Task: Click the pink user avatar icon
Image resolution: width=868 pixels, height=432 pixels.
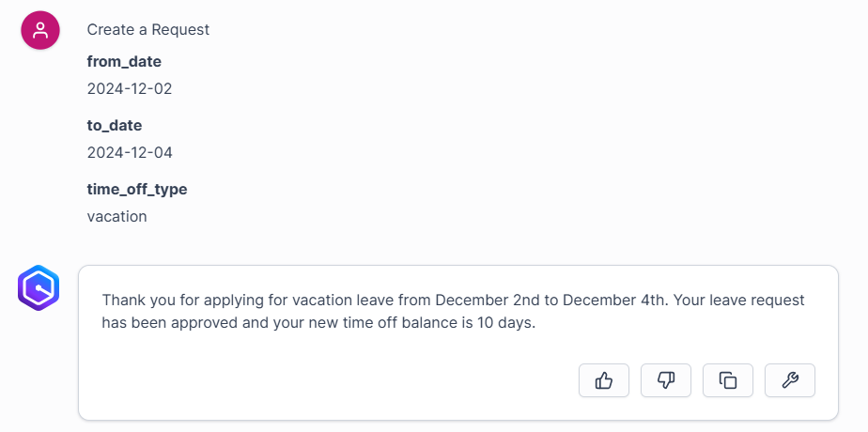Action: (39, 30)
